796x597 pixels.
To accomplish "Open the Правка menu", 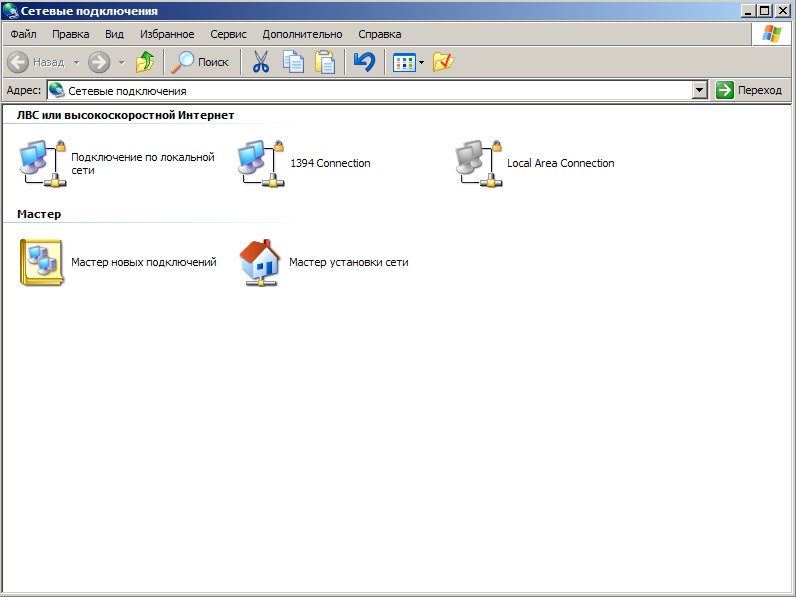I will coord(71,34).
